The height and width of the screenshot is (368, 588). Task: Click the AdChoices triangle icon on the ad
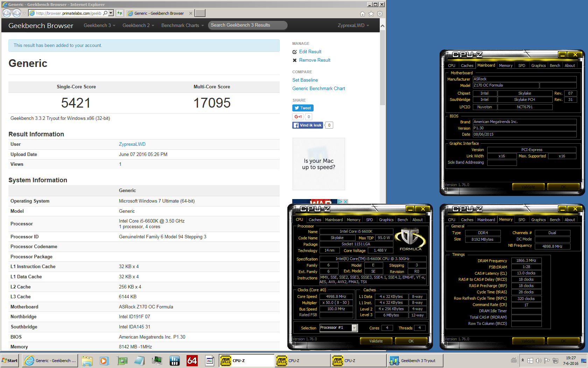coord(340,202)
